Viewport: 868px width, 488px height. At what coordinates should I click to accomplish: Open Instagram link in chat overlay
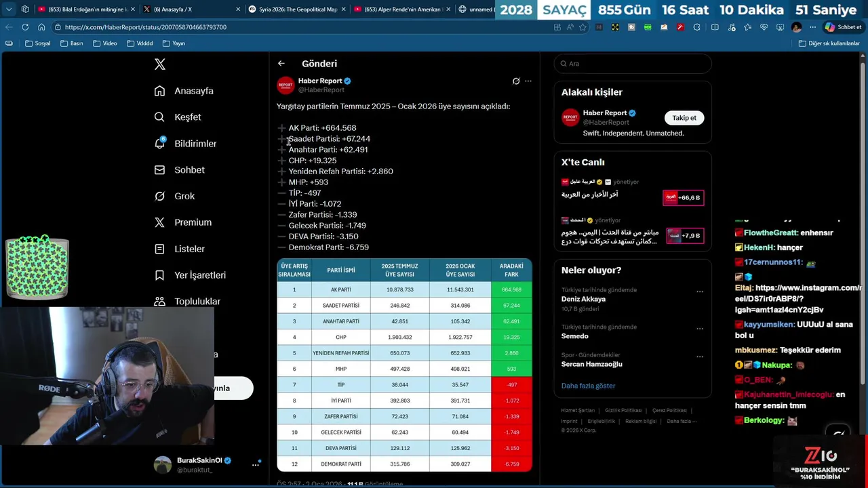pos(797,299)
